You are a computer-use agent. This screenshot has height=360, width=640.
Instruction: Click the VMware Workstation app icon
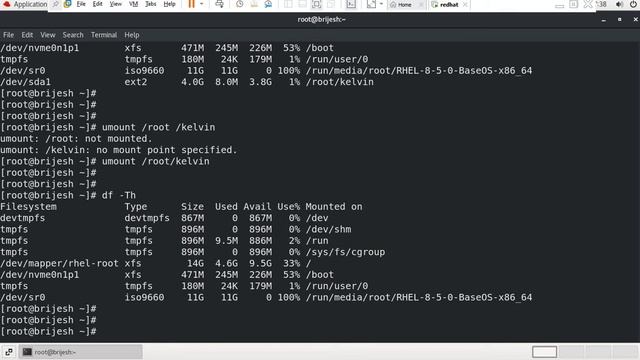68,4
